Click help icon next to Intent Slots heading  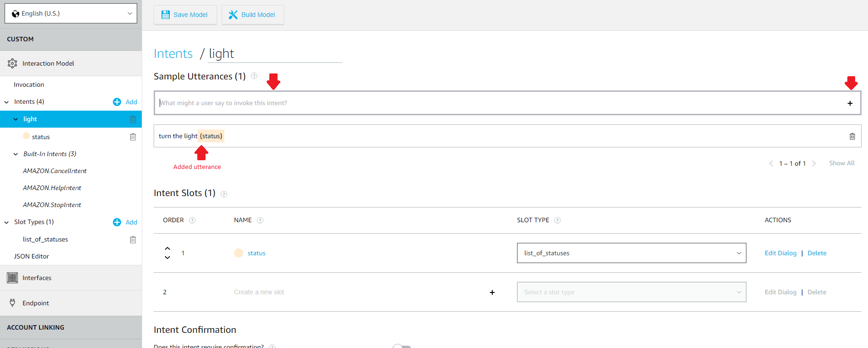tap(224, 194)
